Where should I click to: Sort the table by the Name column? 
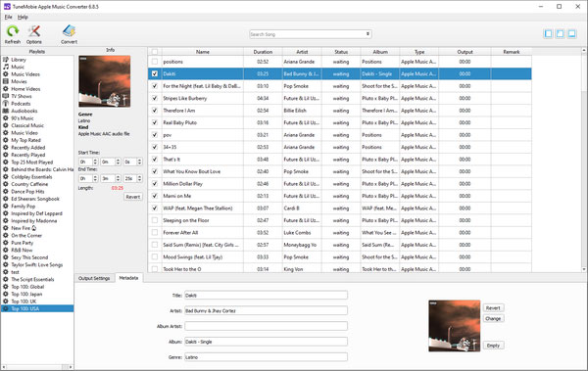coord(203,52)
